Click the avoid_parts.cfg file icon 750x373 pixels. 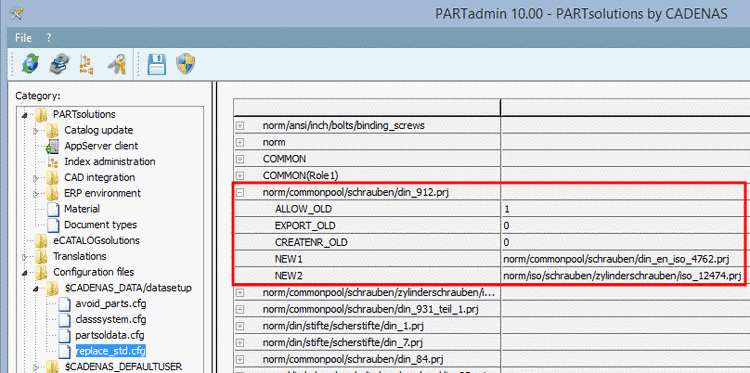tap(65, 304)
